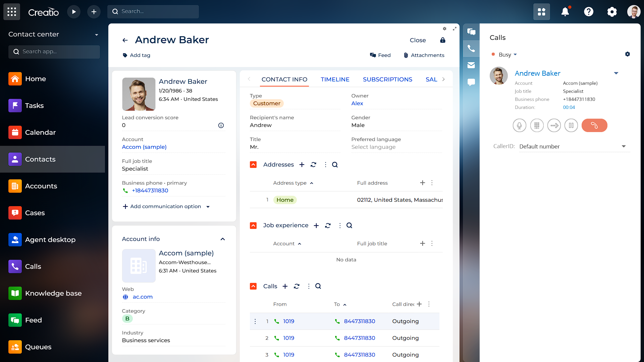Refresh the Addresses list
The image size is (644, 362).
pyautogui.click(x=314, y=165)
